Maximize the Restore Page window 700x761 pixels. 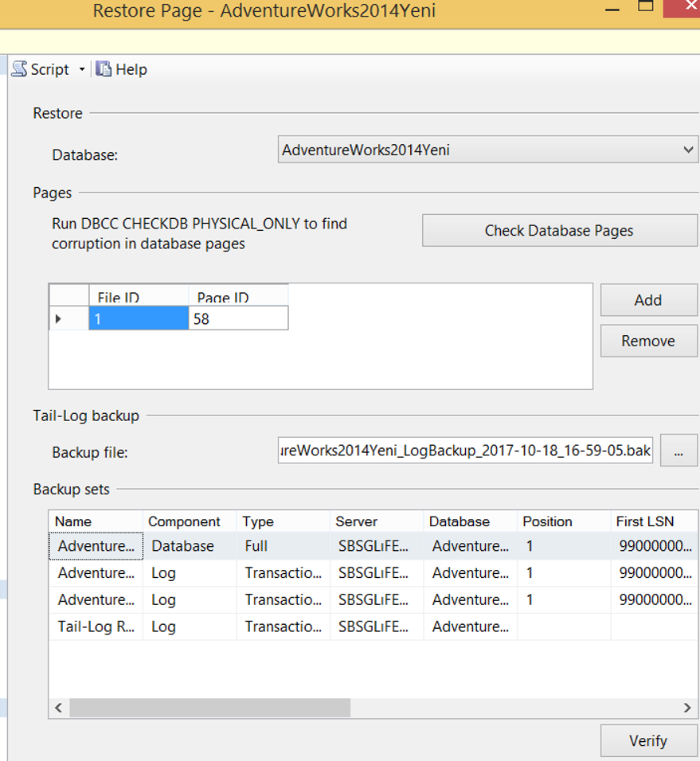tap(645, 7)
